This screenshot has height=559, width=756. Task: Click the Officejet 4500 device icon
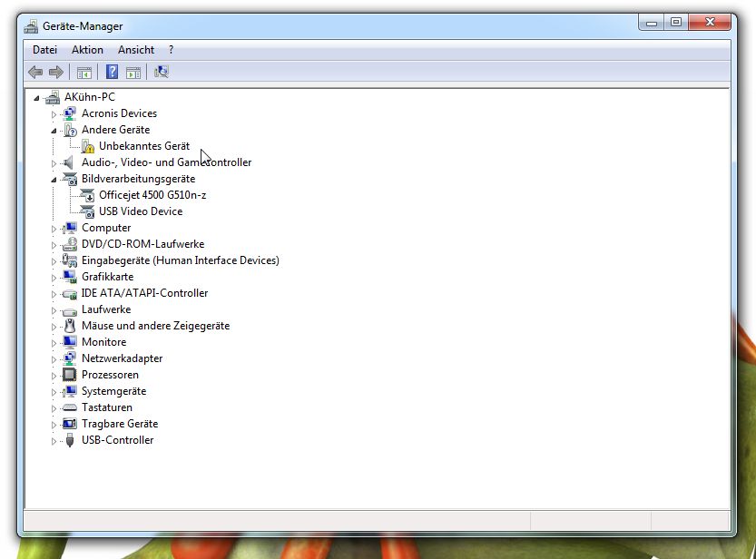[x=87, y=195]
